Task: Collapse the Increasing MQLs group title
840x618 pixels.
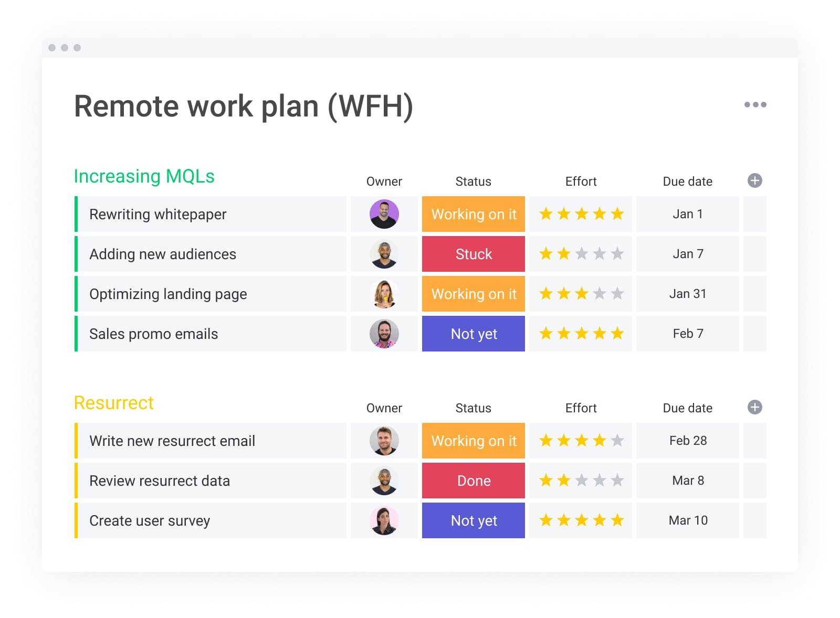Action: tap(144, 176)
